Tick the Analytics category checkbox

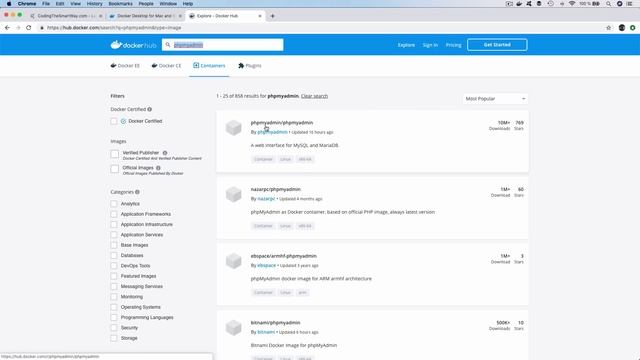coord(114,204)
